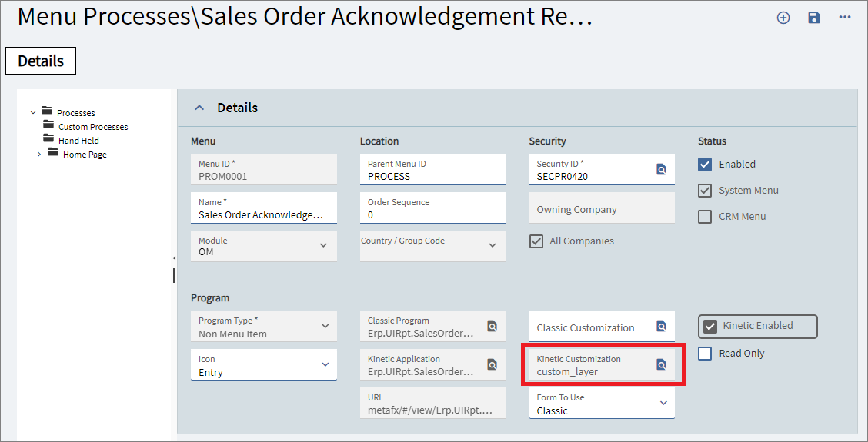This screenshot has height=442, width=868.
Task: Uncheck the Enabled status checkbox
Action: pos(705,164)
